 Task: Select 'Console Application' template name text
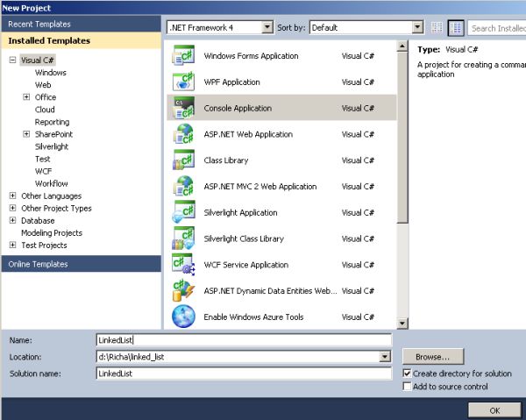[x=238, y=108]
